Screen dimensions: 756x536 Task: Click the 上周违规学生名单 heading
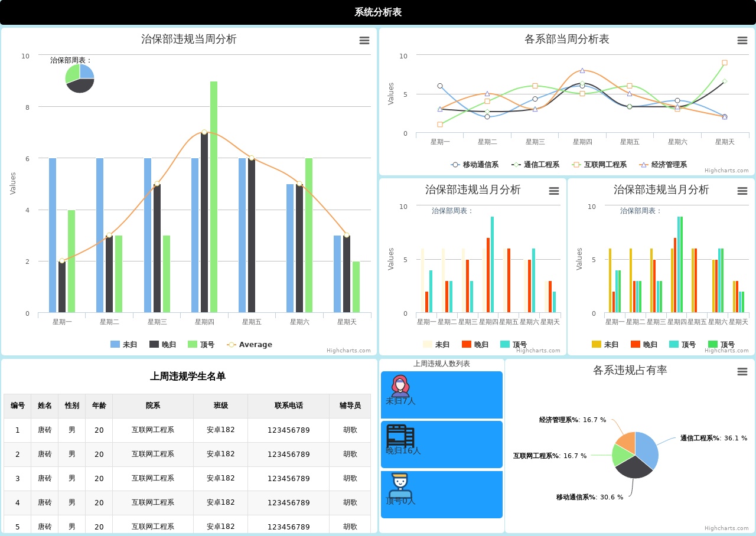(188, 377)
